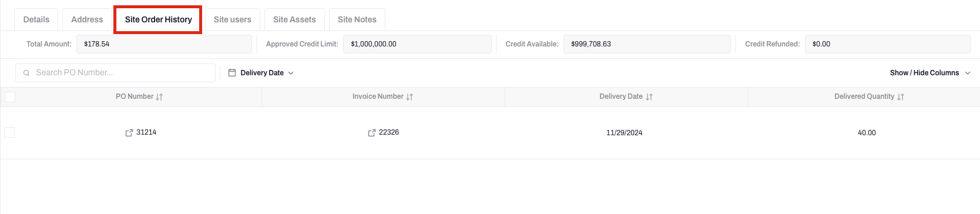Open external link icon next to PO 31214
This screenshot has height=214, width=980.
(x=129, y=133)
